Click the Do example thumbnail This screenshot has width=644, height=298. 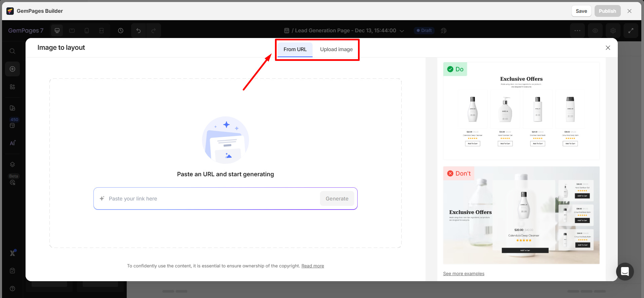pyautogui.click(x=521, y=111)
